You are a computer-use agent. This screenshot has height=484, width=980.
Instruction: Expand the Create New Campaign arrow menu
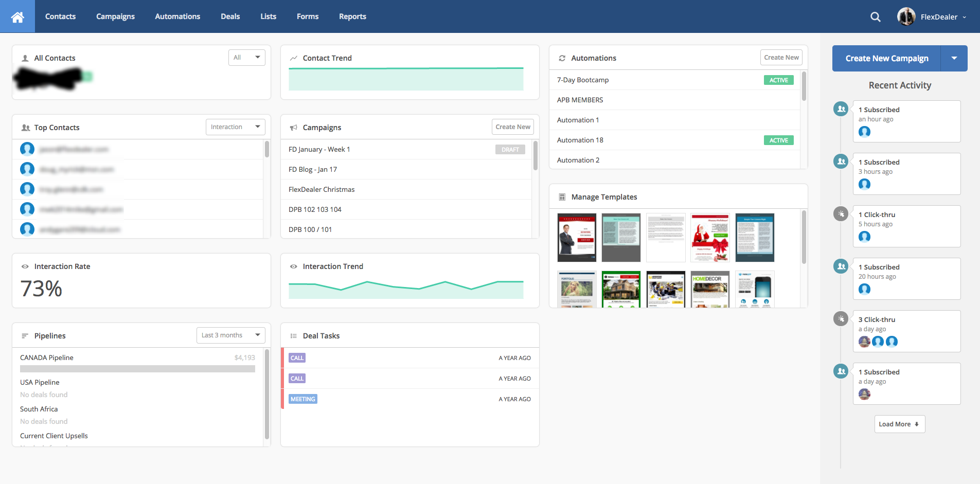point(954,58)
